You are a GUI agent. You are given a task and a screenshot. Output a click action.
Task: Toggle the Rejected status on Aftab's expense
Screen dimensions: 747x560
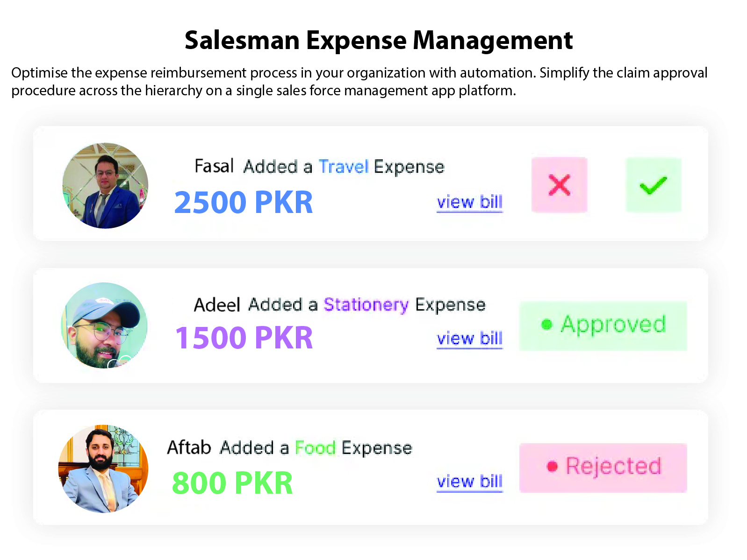pos(603,467)
